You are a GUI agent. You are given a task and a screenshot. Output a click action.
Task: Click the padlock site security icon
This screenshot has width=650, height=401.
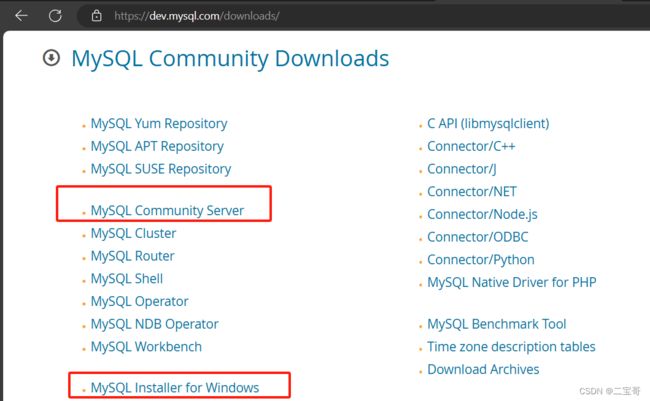tap(96, 16)
